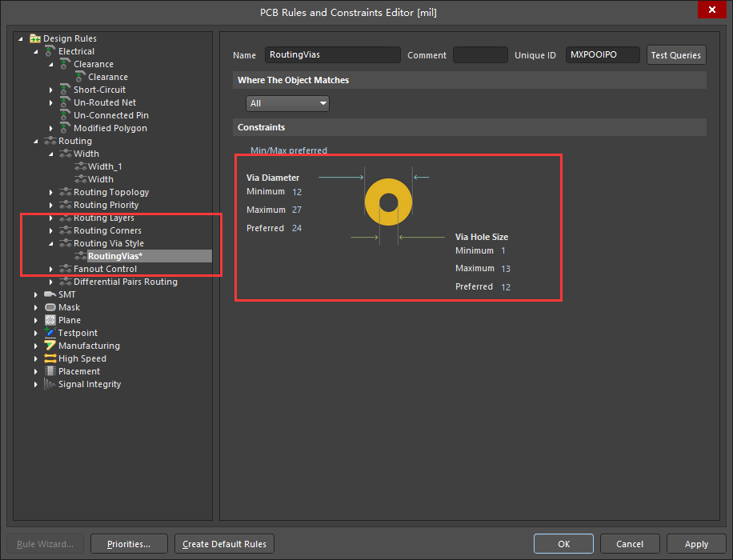The width and height of the screenshot is (733, 560).
Task: Select the High Speed tree item
Action: click(x=82, y=358)
